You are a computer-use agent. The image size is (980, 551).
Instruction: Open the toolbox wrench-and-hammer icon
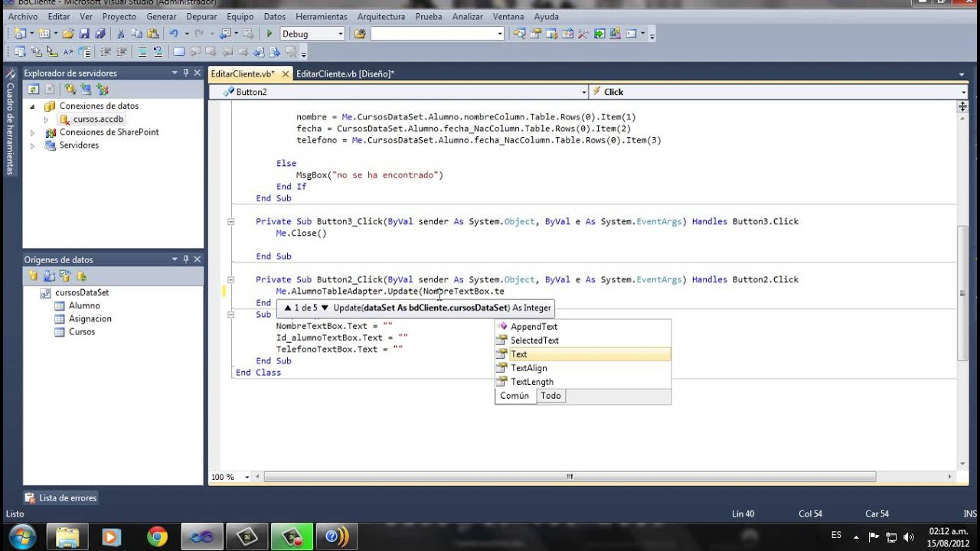pyautogui.click(x=583, y=34)
